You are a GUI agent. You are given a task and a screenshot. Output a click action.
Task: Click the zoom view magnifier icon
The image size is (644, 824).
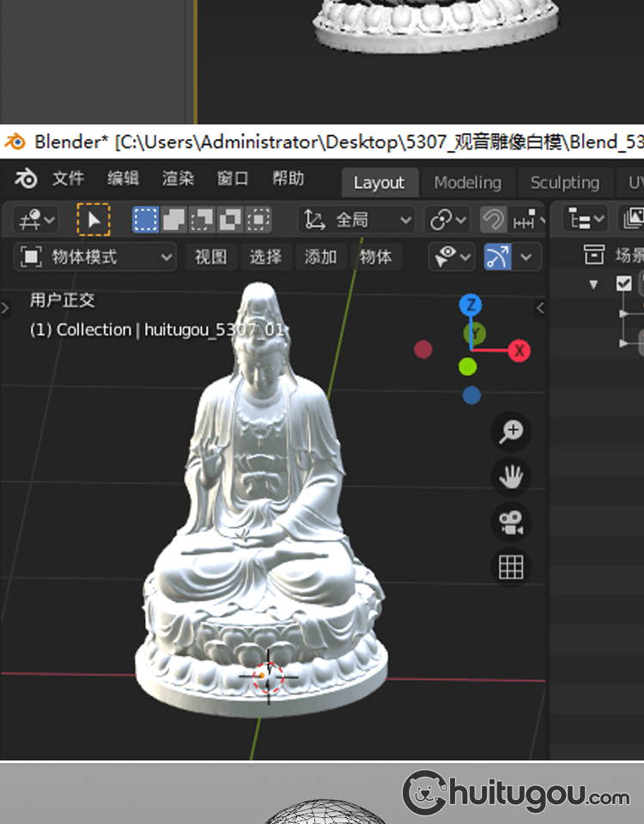[512, 431]
